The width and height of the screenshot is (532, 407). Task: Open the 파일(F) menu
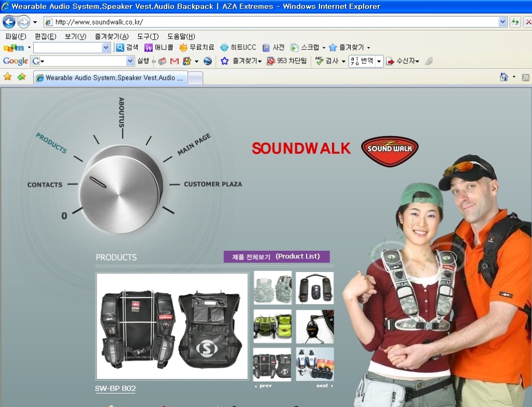(x=16, y=36)
